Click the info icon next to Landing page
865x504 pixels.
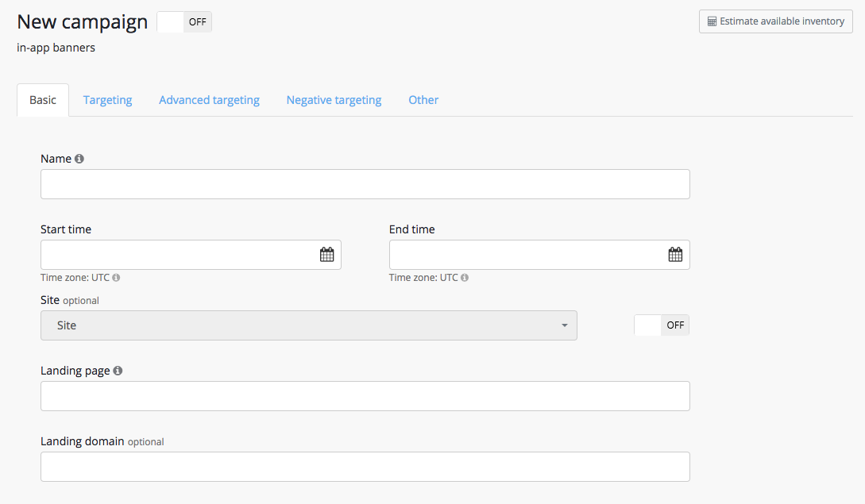coord(118,371)
